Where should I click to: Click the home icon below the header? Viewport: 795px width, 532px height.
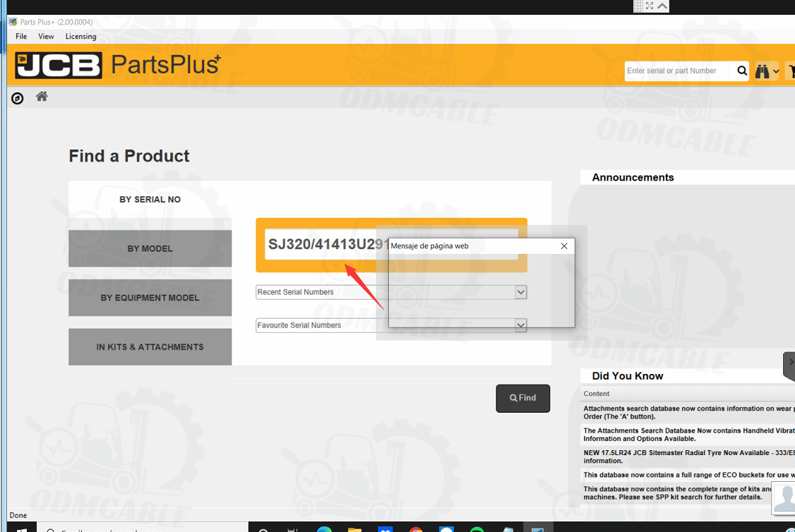(x=42, y=97)
